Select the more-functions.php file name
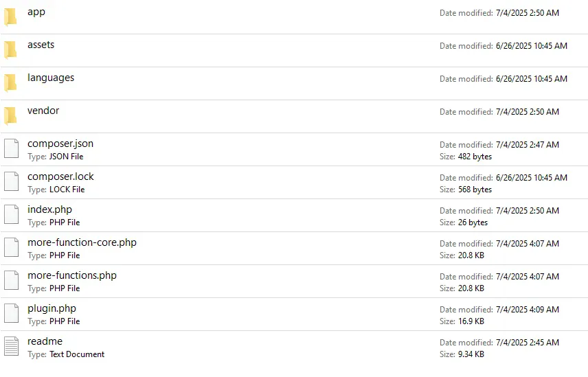This screenshot has height=377, width=588. (x=72, y=275)
